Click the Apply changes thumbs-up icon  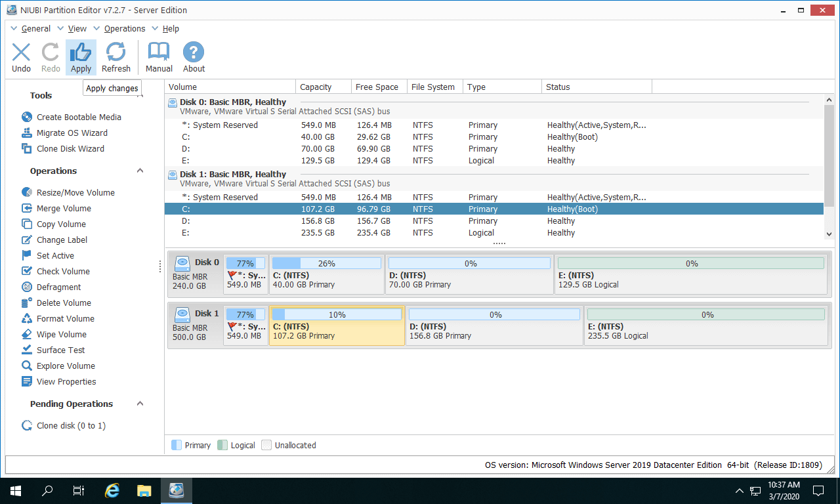pos(81,52)
